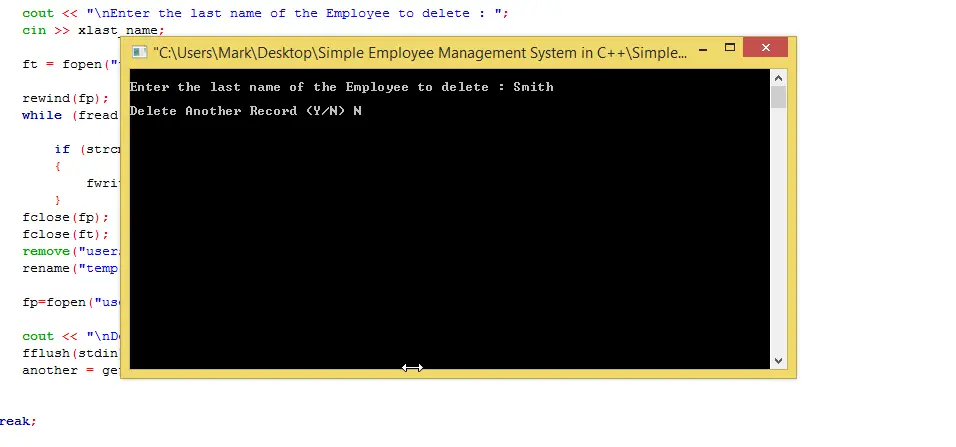Click the 'Enter the last name' console line

(310, 87)
